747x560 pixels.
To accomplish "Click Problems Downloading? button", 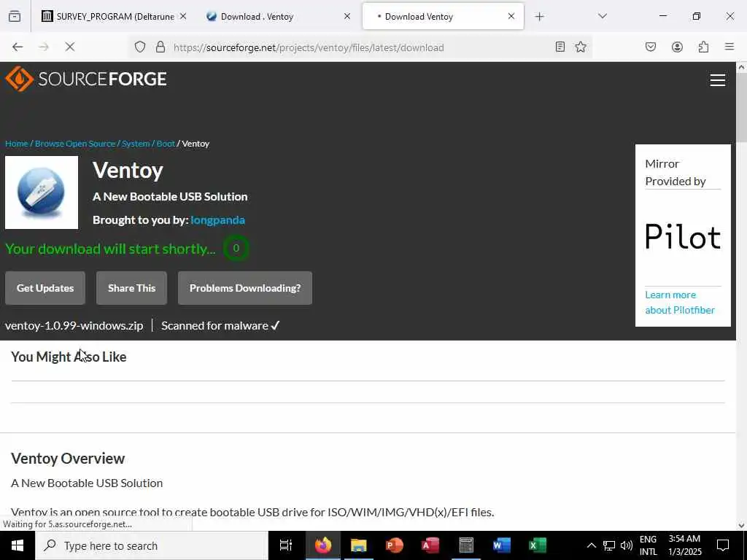I will tap(245, 288).
